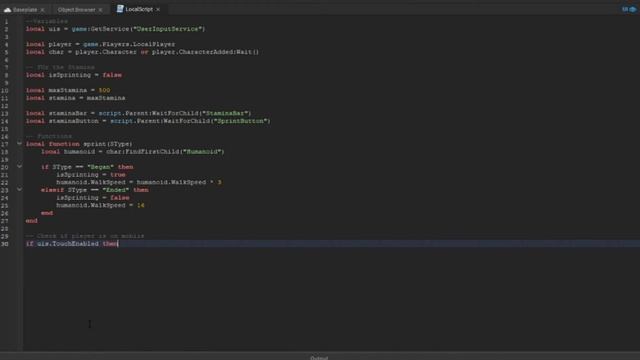The image size is (640, 360).
Task: Click the 'if SType == "Began" then' line
Action: pos(87,167)
